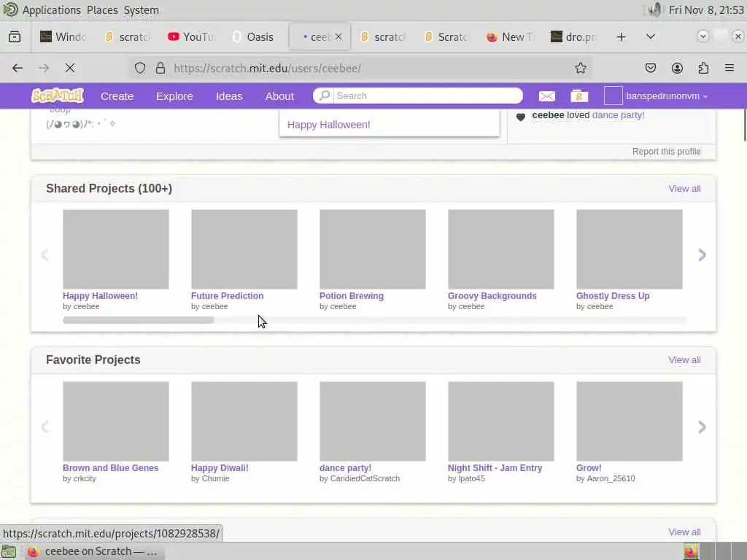Click the browser back arrow

click(18, 68)
